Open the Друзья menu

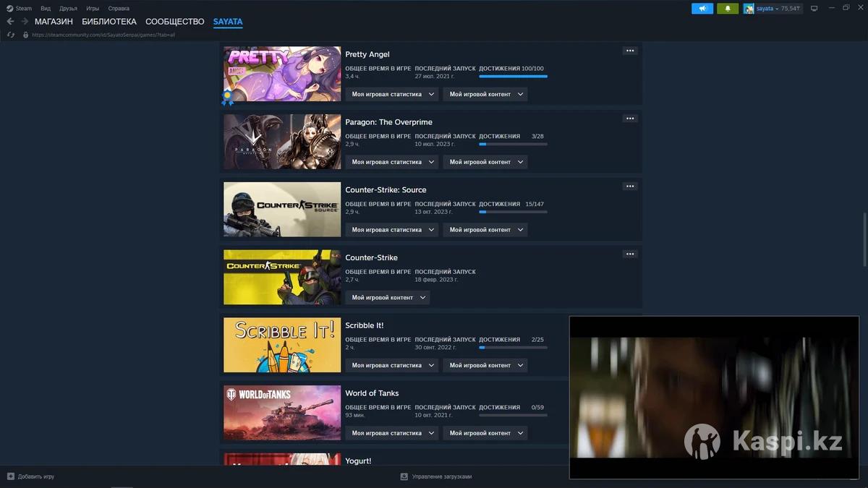point(68,9)
